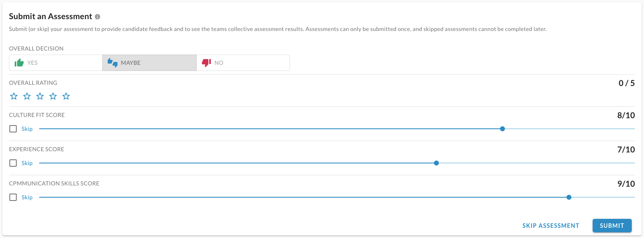Rate one star in Overall Rating
This screenshot has width=644, height=238.
click(x=14, y=96)
